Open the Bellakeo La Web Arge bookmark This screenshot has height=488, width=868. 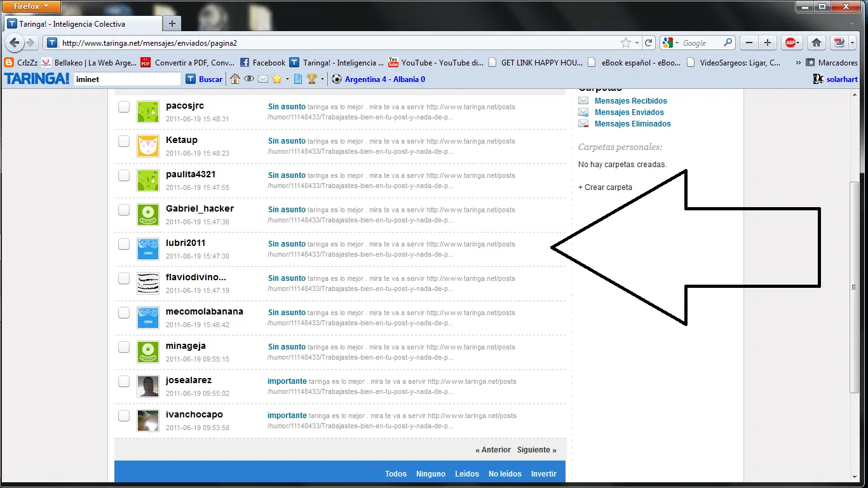[x=89, y=62]
